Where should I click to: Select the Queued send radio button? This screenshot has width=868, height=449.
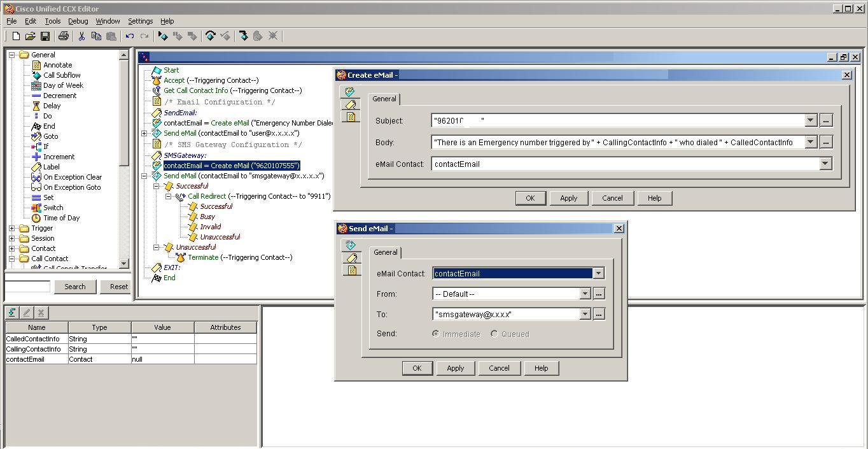pos(494,334)
